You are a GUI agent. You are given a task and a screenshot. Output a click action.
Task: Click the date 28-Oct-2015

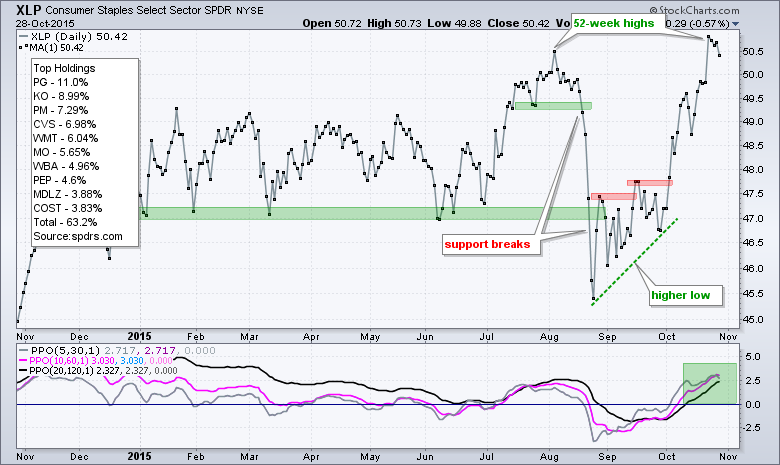45,23
